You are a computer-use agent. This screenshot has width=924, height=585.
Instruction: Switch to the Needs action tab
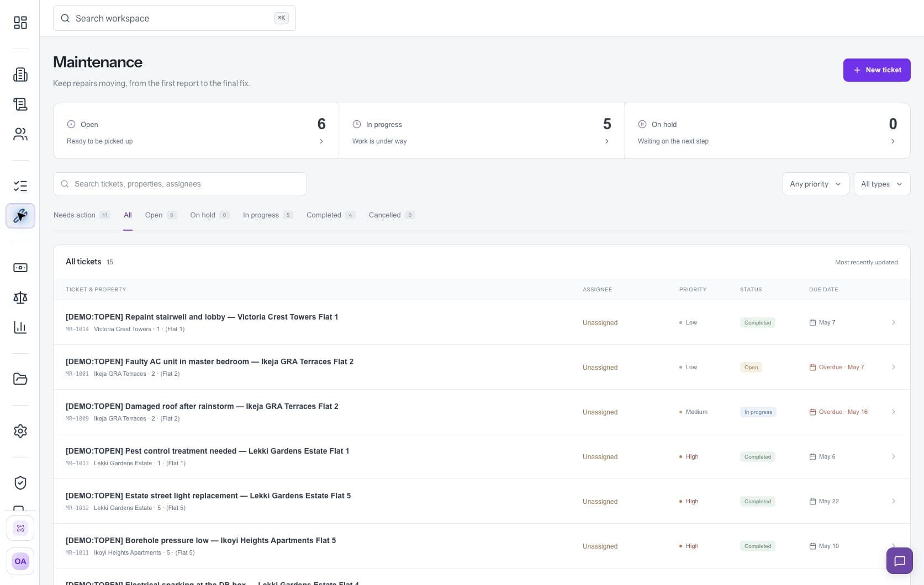point(82,215)
